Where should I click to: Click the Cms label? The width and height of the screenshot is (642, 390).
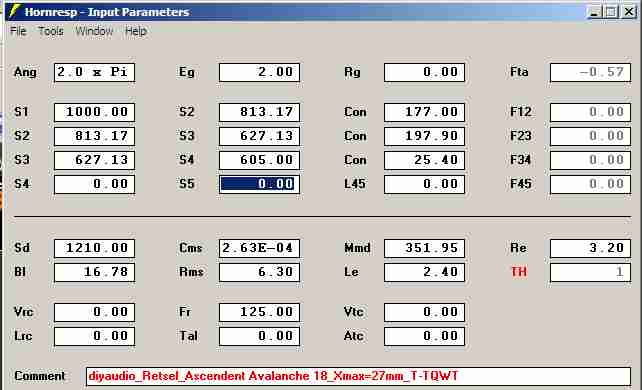click(x=191, y=248)
